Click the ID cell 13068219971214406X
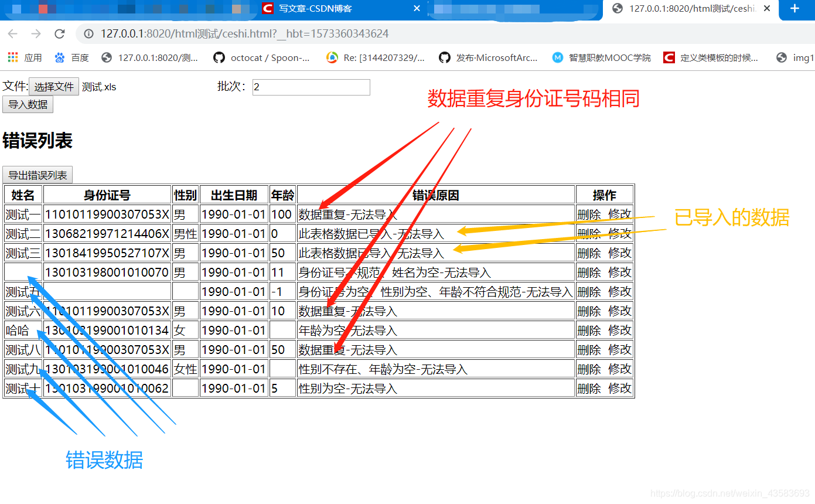 click(x=107, y=234)
